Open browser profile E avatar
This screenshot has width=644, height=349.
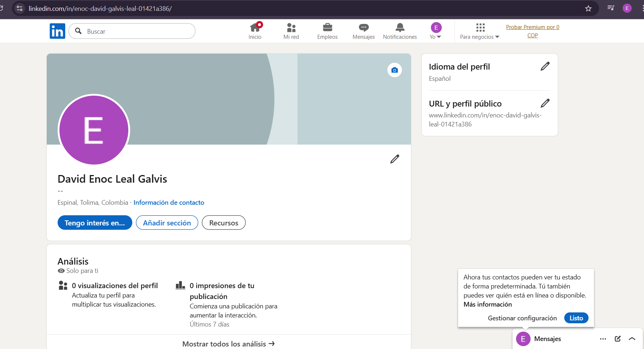(x=627, y=8)
